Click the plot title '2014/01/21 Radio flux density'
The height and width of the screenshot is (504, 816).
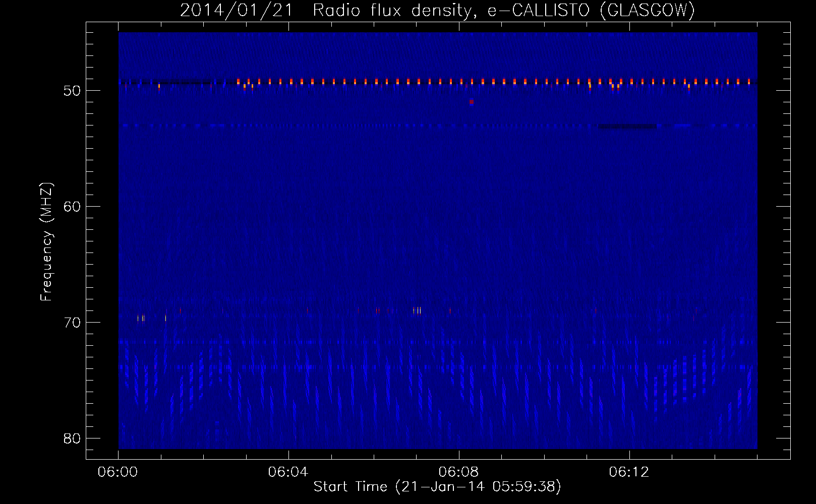tap(329, 10)
